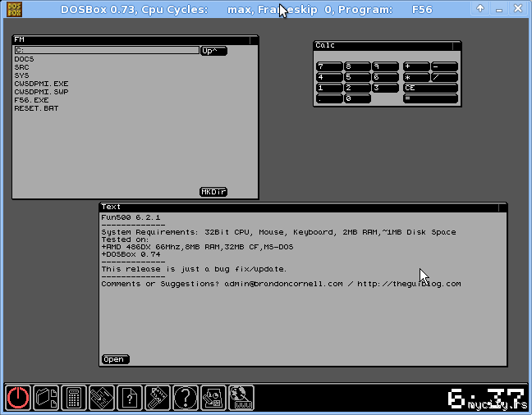Launch the calculator icon in the taskbar

point(74,398)
